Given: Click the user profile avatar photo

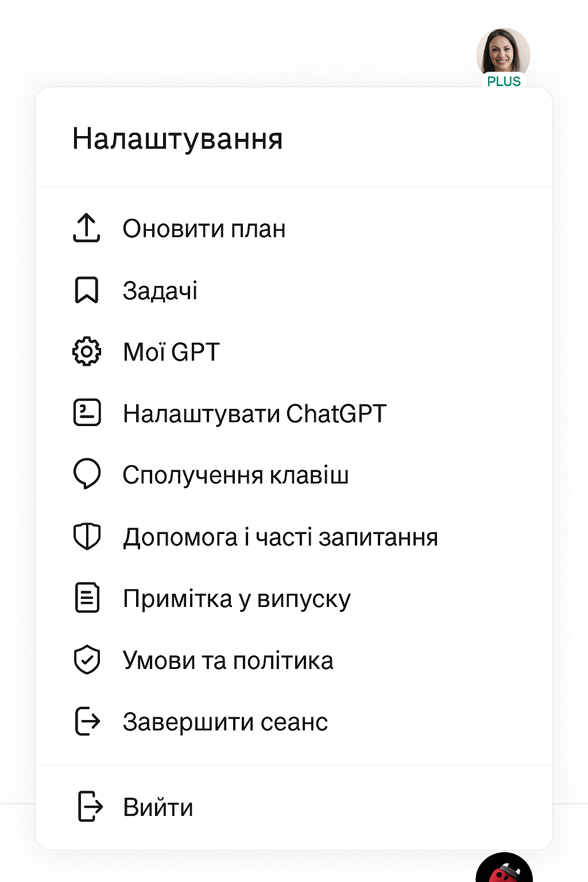Looking at the screenshot, I should (503, 53).
